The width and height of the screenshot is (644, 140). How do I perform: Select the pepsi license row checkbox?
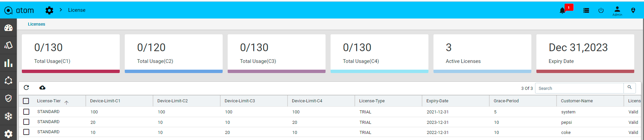coord(26,122)
